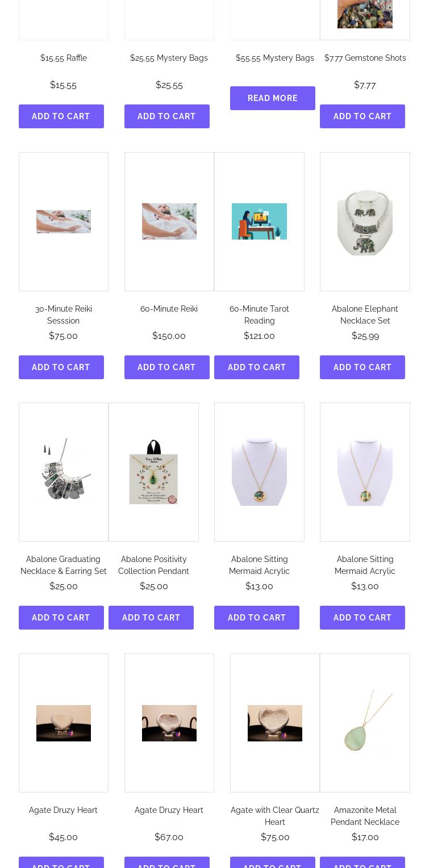
Task: Open the $67.00 Agate Druzy Heart image
Action: point(169,723)
